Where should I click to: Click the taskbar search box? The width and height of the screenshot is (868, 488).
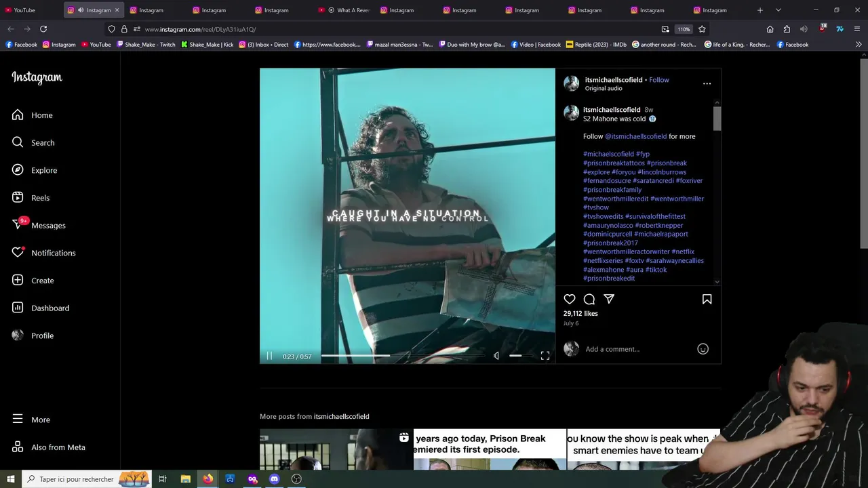[86, 479]
